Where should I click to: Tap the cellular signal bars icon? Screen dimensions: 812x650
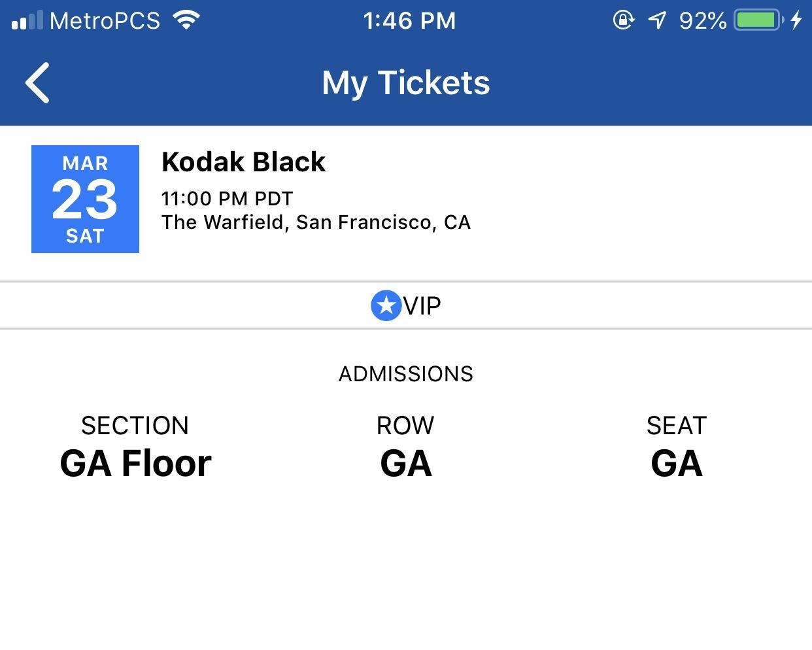pyautogui.click(x=27, y=21)
